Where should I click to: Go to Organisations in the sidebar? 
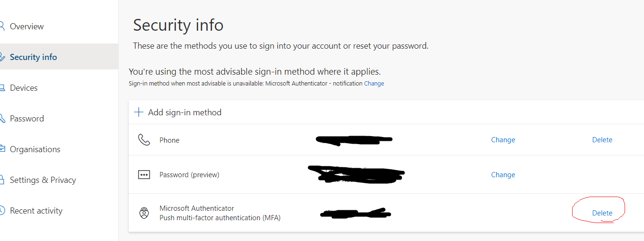point(35,149)
